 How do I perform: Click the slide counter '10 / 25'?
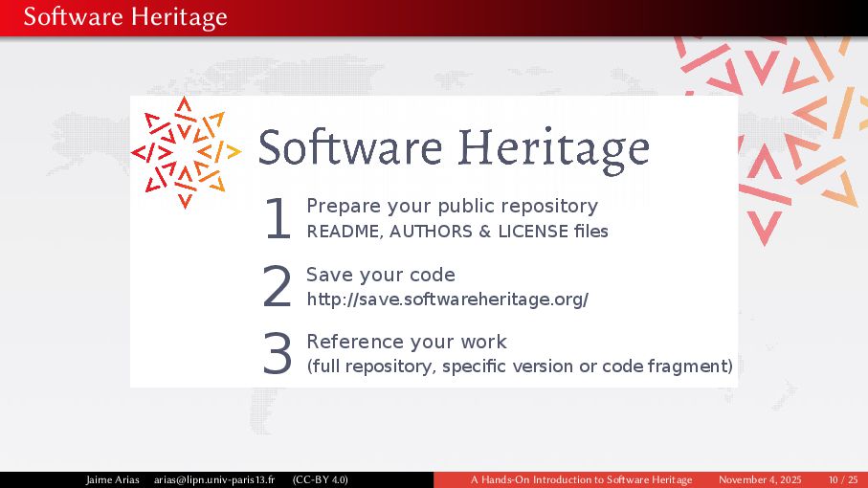coord(843,479)
